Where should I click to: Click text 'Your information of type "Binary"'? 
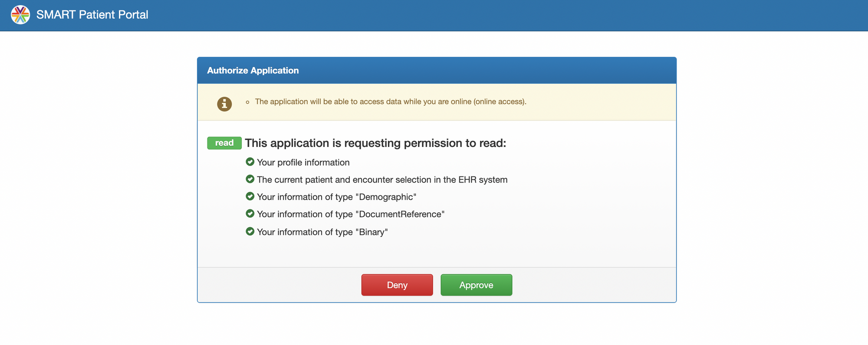(322, 232)
